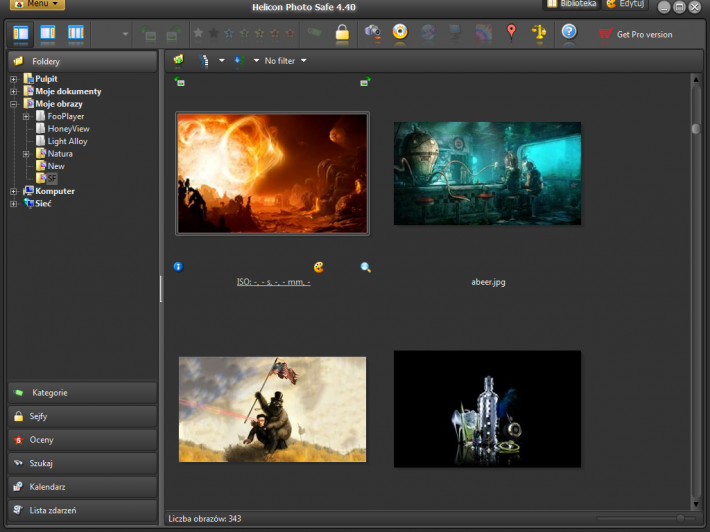
Task: Set the orange star rating
Action: pos(275,33)
